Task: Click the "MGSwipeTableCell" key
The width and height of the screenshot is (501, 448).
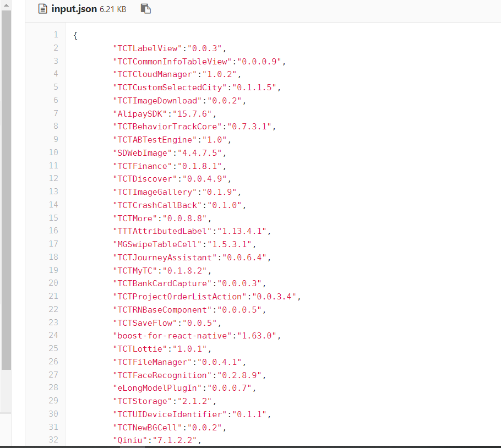Action: click(x=157, y=244)
